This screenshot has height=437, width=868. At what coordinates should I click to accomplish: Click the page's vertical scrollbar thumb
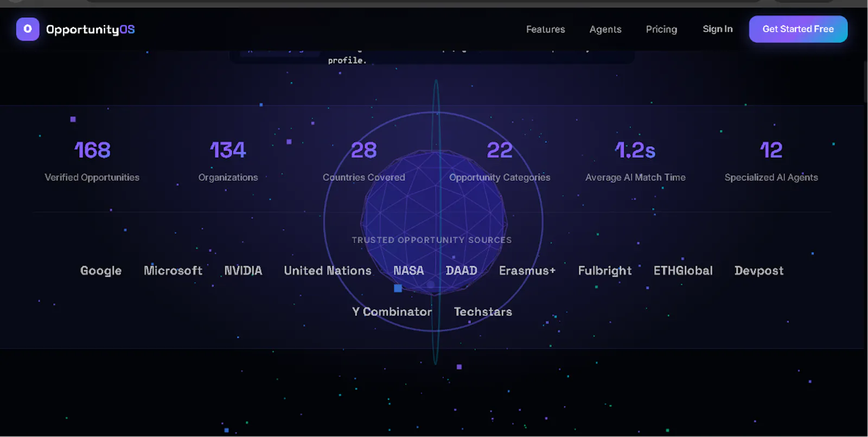865,81
